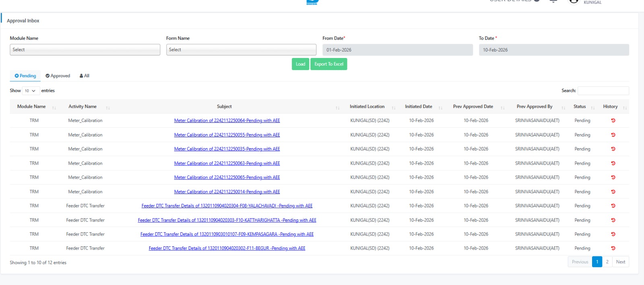Go to page 2 of results
Image resolution: width=644 pixels, height=285 pixels.
coord(607,262)
